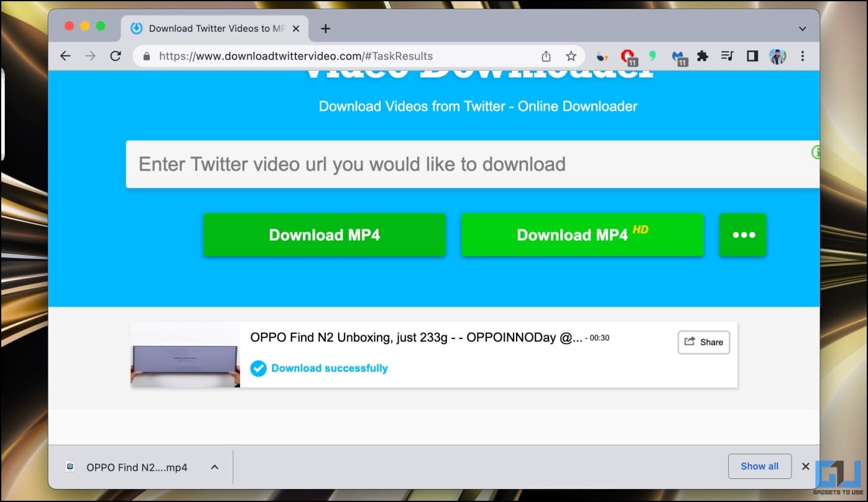The image size is (868, 502).
Task: Click the mp4 file icon in downloads bar
Action: (x=70, y=467)
